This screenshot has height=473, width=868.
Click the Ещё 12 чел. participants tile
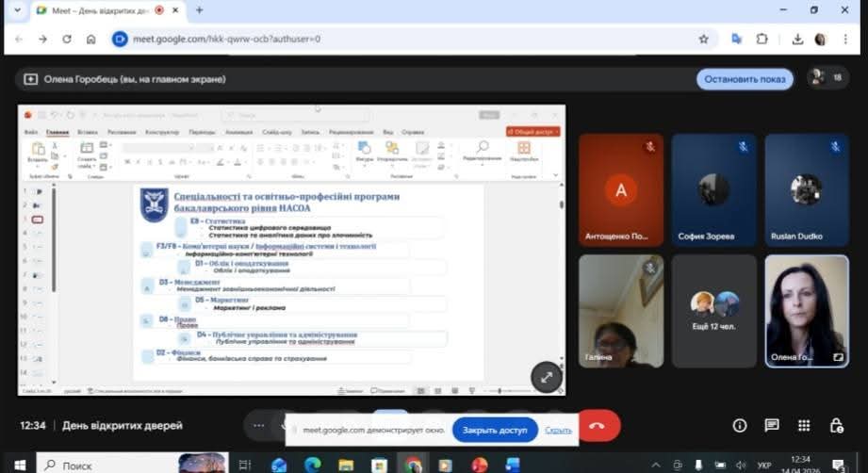click(713, 311)
